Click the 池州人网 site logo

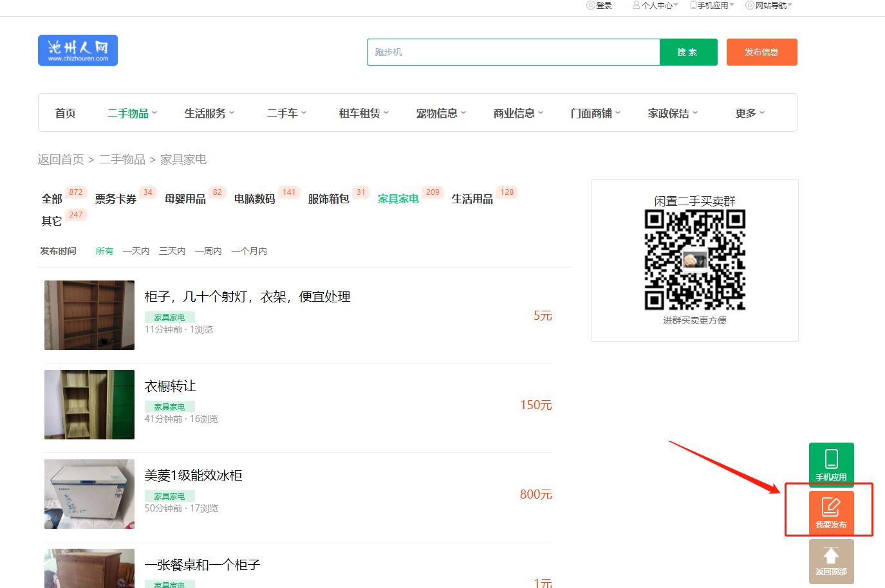point(78,50)
